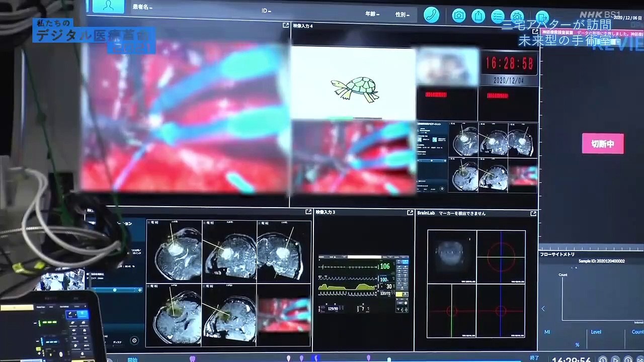Jump to the blue highlighted timeline marker

click(x=316, y=358)
